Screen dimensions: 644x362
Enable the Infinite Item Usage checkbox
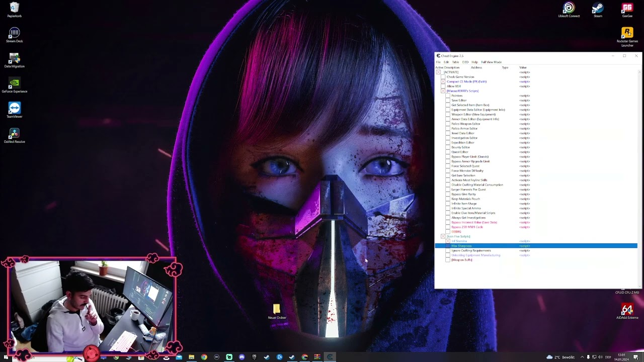pyautogui.click(x=448, y=204)
